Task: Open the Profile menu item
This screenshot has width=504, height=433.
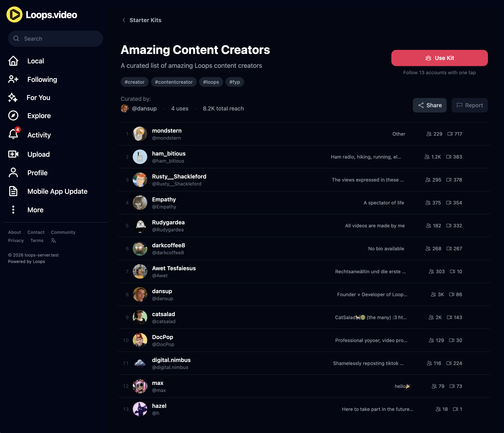Action: (x=37, y=173)
